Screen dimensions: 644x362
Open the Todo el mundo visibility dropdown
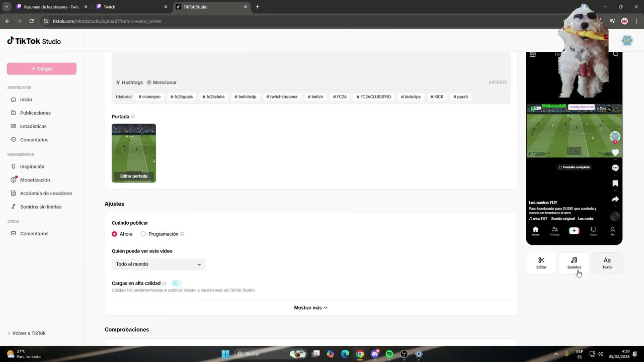click(x=158, y=264)
